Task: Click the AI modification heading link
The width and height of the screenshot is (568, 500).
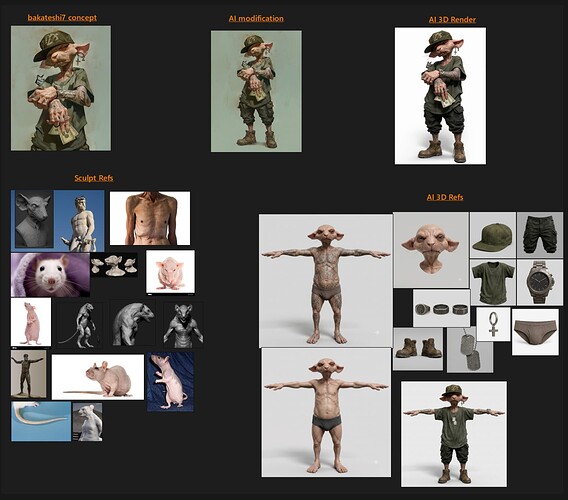Action: tap(256, 18)
